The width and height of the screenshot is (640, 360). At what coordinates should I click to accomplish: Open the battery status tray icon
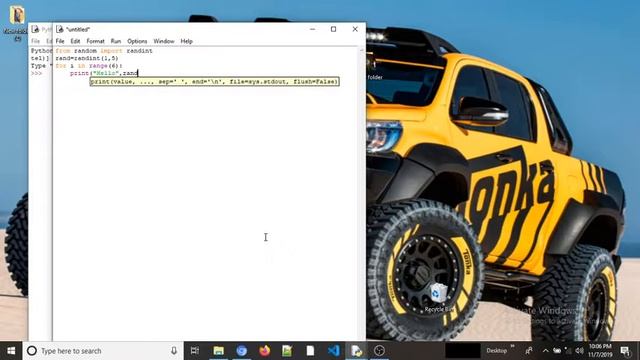557,351
